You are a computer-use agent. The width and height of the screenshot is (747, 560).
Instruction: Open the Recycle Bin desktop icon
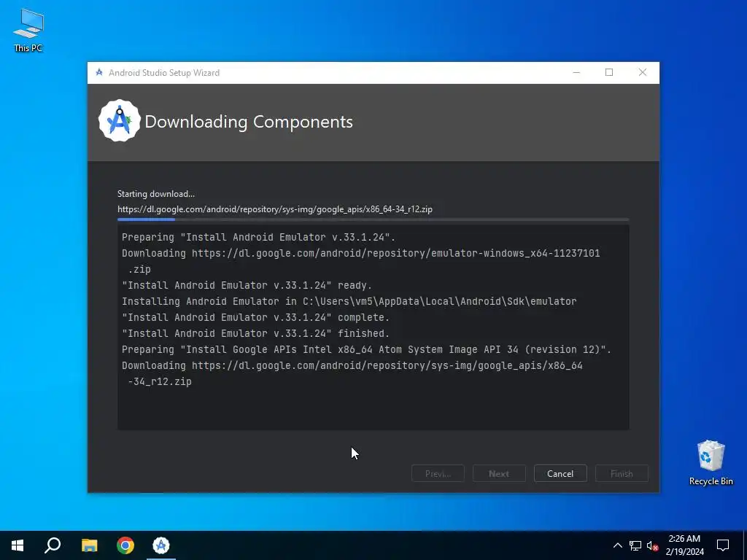[711, 463]
